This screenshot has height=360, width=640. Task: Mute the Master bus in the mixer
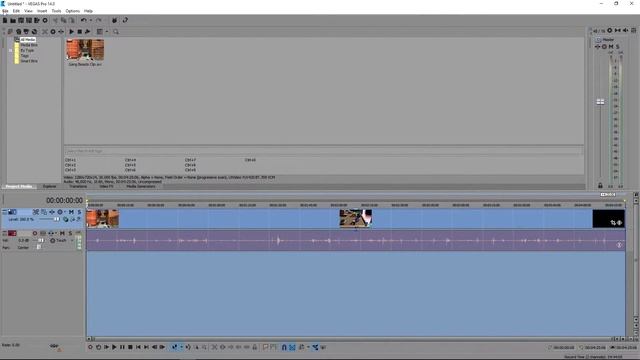click(611, 47)
